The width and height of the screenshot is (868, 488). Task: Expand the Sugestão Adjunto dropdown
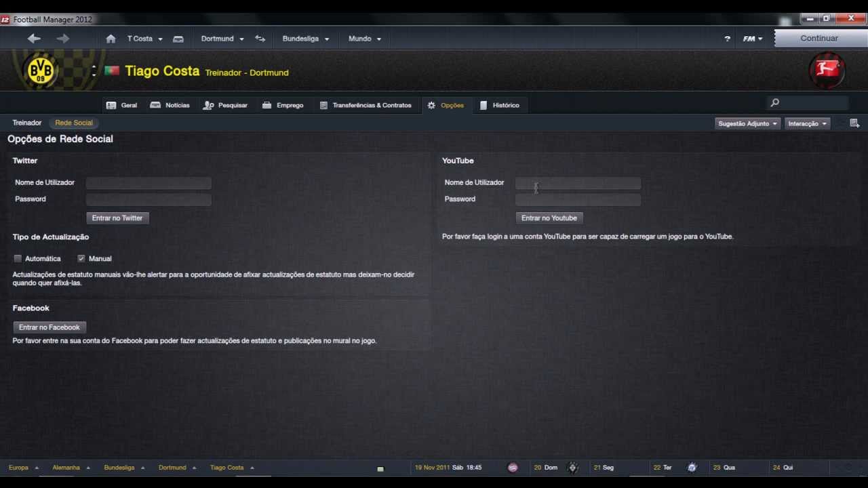pos(747,123)
